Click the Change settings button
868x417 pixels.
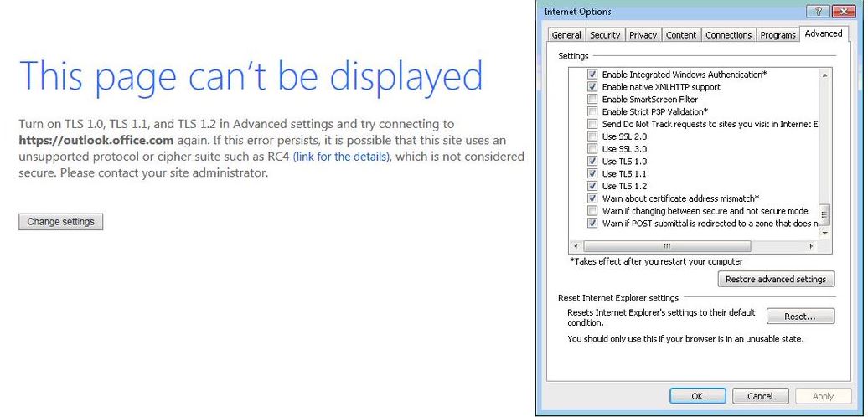(x=61, y=222)
